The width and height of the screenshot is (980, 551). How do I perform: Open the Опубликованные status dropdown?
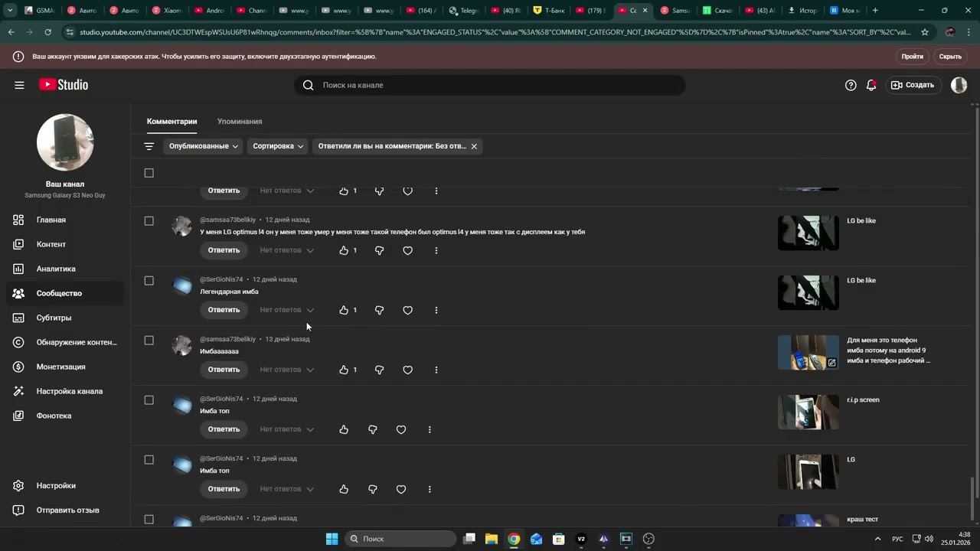click(x=204, y=146)
